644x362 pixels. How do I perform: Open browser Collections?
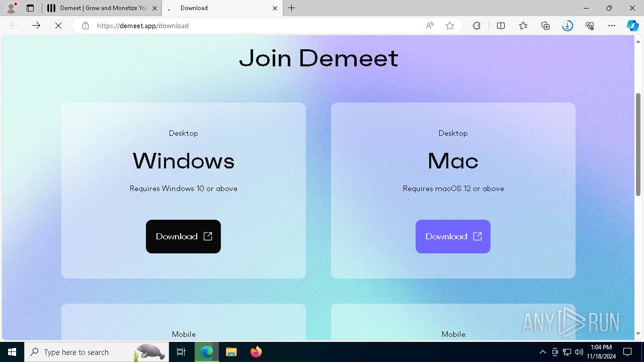tap(545, 26)
